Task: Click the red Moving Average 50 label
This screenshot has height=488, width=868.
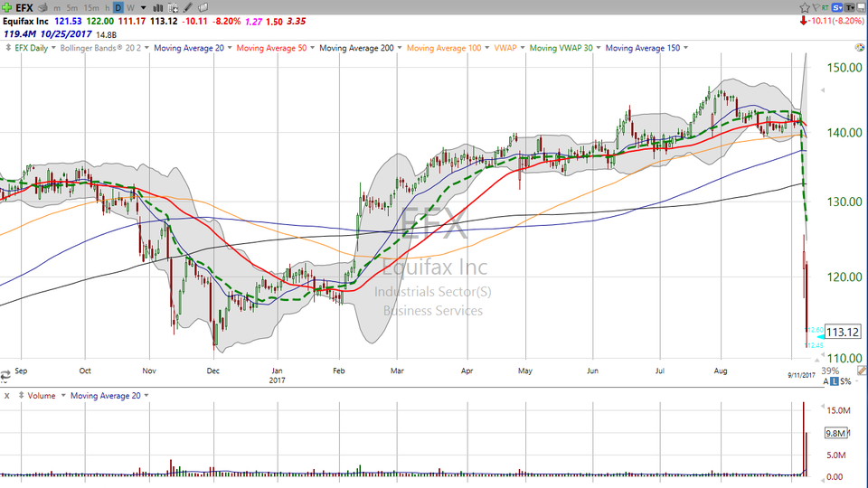Action: pos(271,48)
